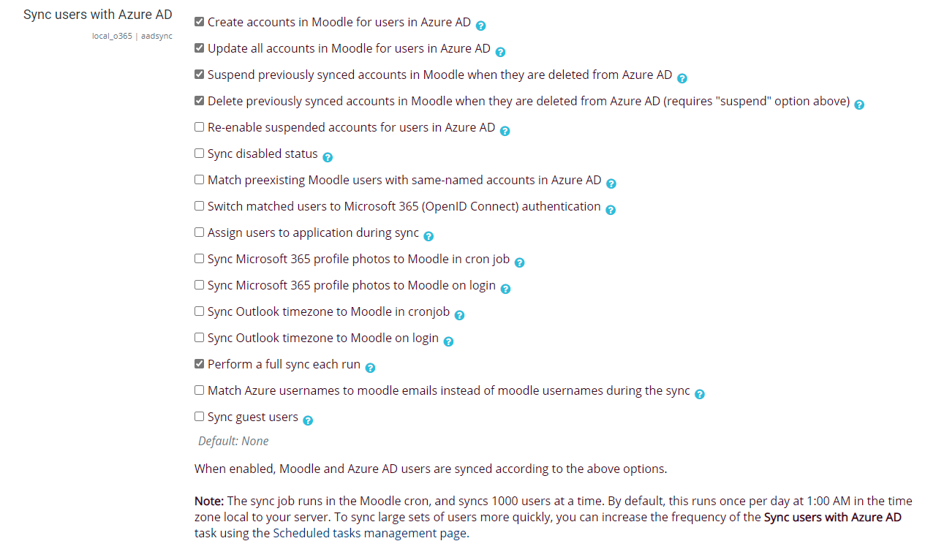Click the local_o365 link

point(111,35)
